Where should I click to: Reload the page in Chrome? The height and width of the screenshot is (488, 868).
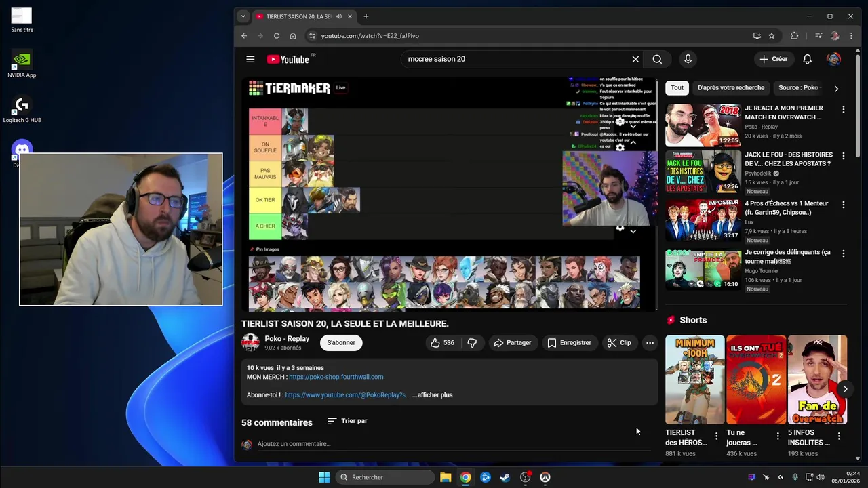click(277, 36)
